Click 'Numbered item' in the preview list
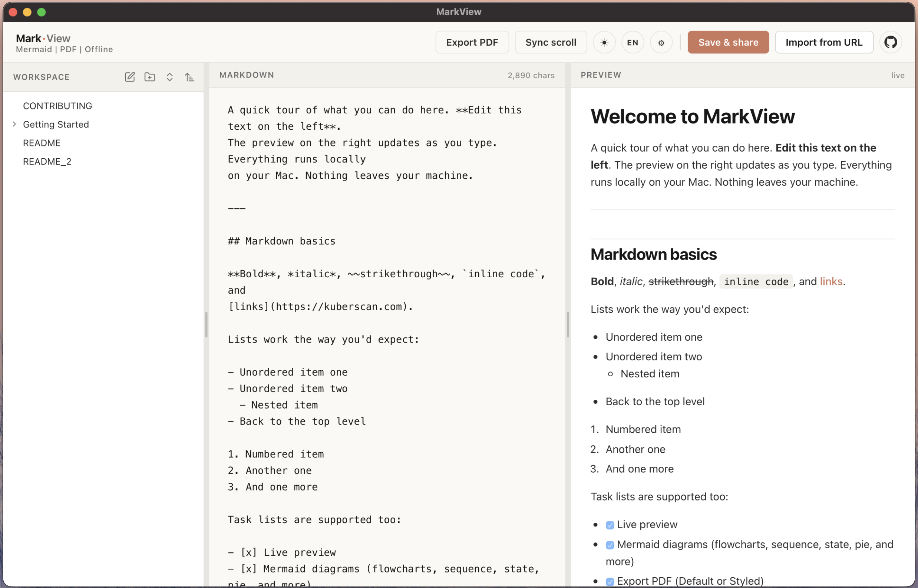Viewport: 918px width, 588px height. [643, 430]
